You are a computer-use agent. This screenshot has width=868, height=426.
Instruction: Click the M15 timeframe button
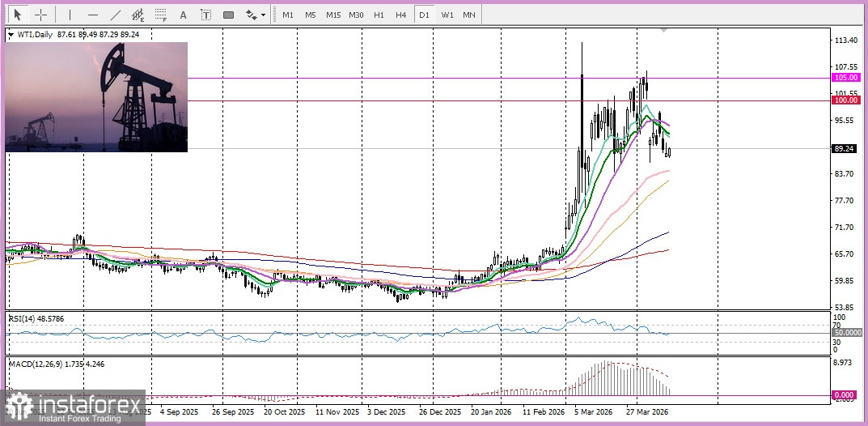pyautogui.click(x=333, y=15)
